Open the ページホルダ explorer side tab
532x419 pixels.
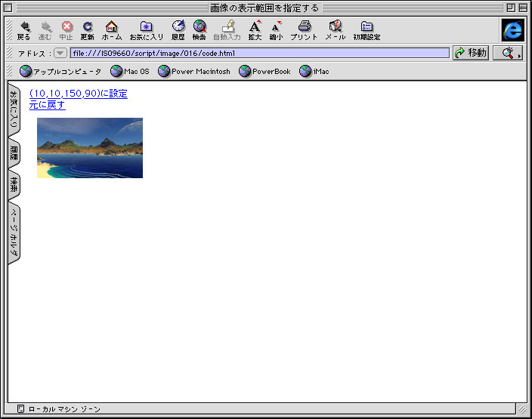click(x=14, y=233)
